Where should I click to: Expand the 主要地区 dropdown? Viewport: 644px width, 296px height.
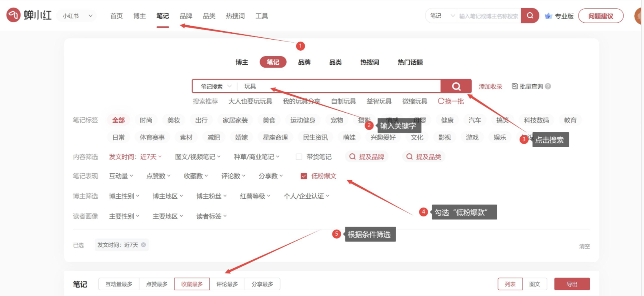(x=168, y=216)
